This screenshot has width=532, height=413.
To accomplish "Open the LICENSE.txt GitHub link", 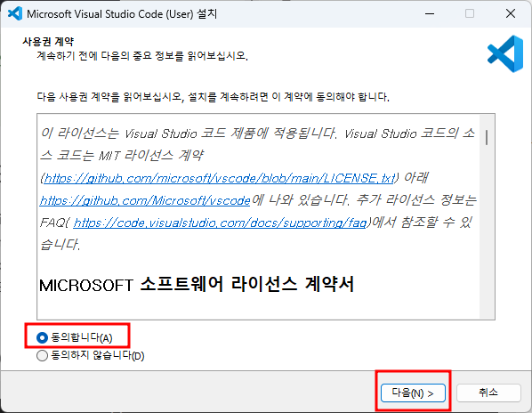I will pyautogui.click(x=220, y=178).
